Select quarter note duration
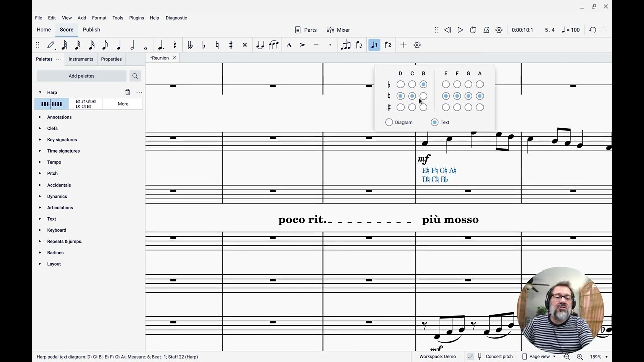This screenshot has width=644, height=362. pyautogui.click(x=119, y=45)
